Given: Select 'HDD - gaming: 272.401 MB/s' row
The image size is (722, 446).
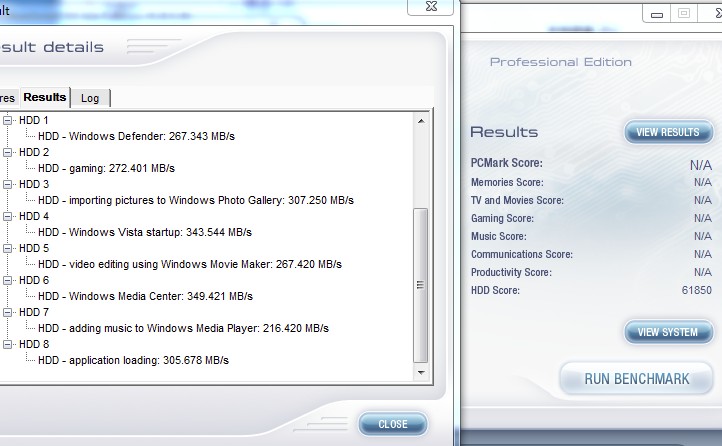Looking at the screenshot, I should [x=106, y=168].
